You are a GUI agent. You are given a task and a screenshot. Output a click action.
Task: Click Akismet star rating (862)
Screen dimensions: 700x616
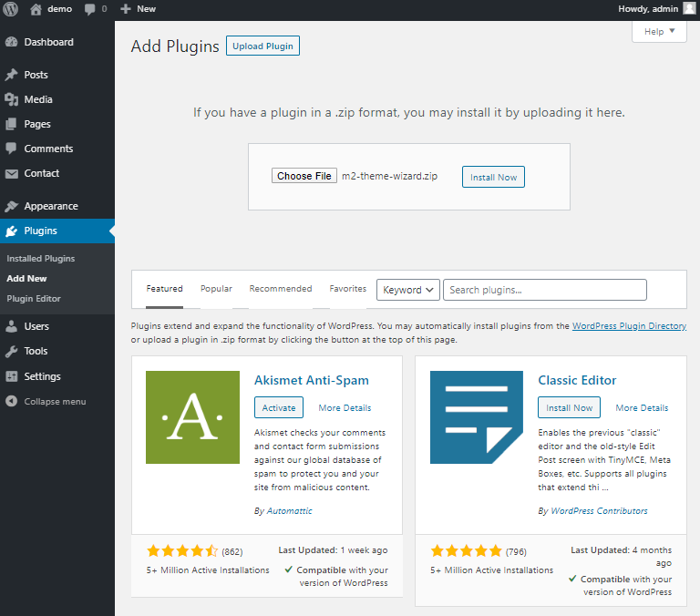[x=195, y=551]
